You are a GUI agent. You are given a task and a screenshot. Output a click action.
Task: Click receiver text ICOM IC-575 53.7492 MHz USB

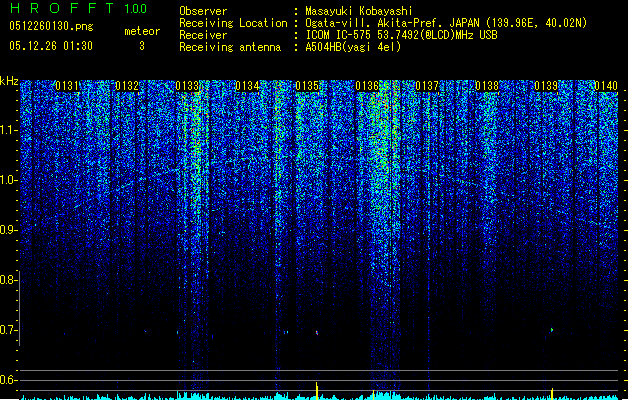(x=401, y=35)
